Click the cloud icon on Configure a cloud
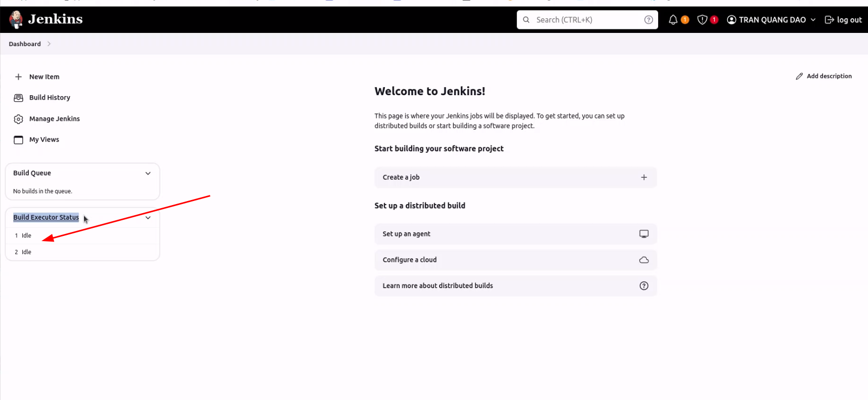 point(644,260)
